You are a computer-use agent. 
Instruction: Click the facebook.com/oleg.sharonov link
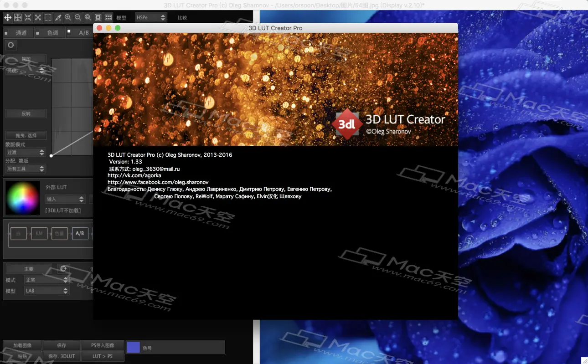point(158,182)
